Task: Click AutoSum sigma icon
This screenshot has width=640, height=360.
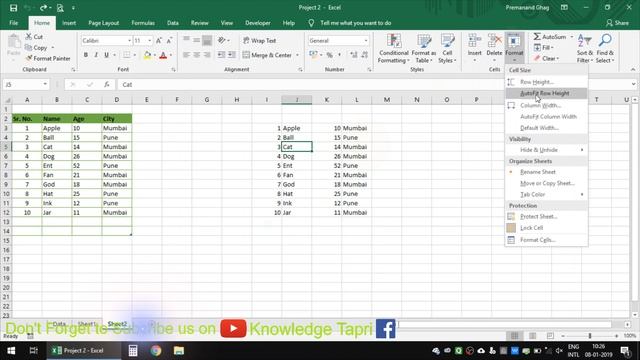Action: (x=537, y=37)
